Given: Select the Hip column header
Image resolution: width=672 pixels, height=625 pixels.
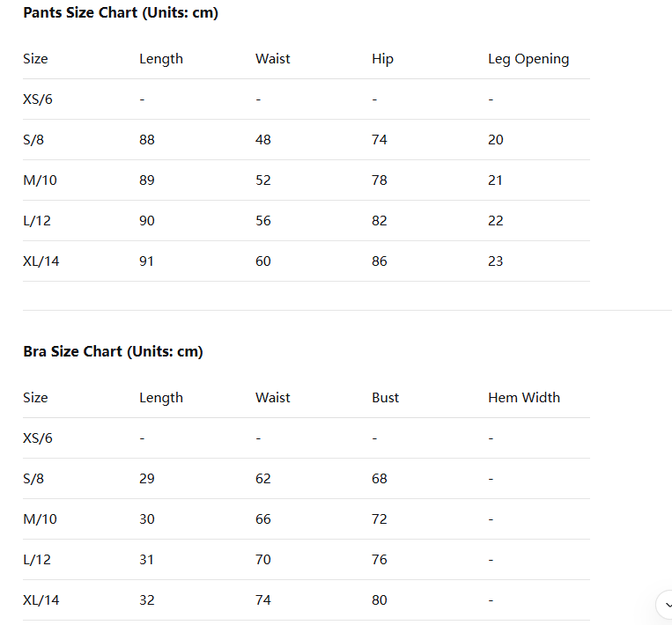Looking at the screenshot, I should pos(382,59).
